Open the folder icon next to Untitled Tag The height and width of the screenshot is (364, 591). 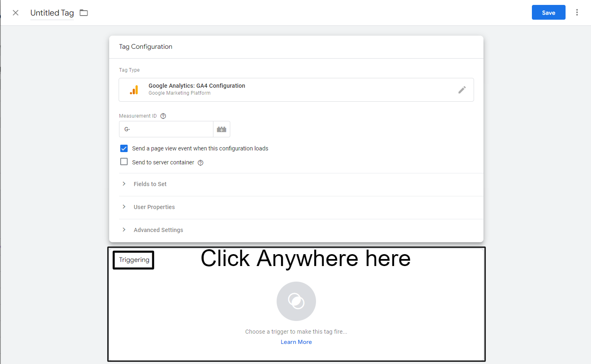tap(83, 12)
